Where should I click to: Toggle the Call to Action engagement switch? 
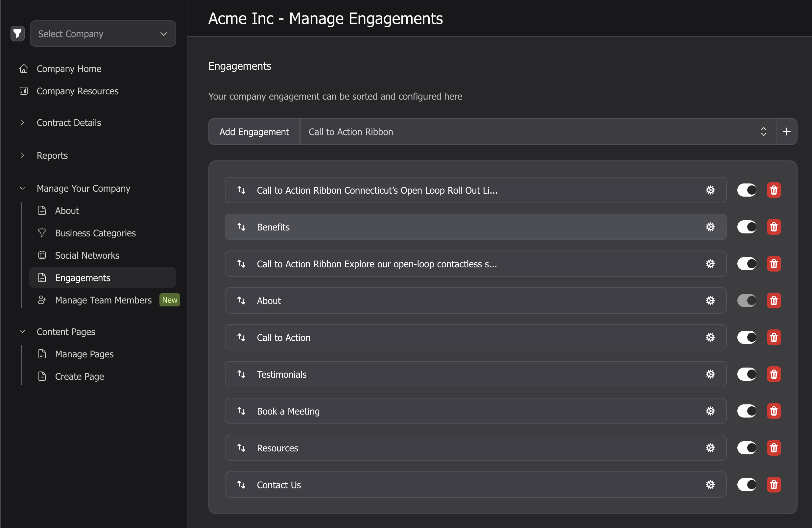[x=747, y=338]
